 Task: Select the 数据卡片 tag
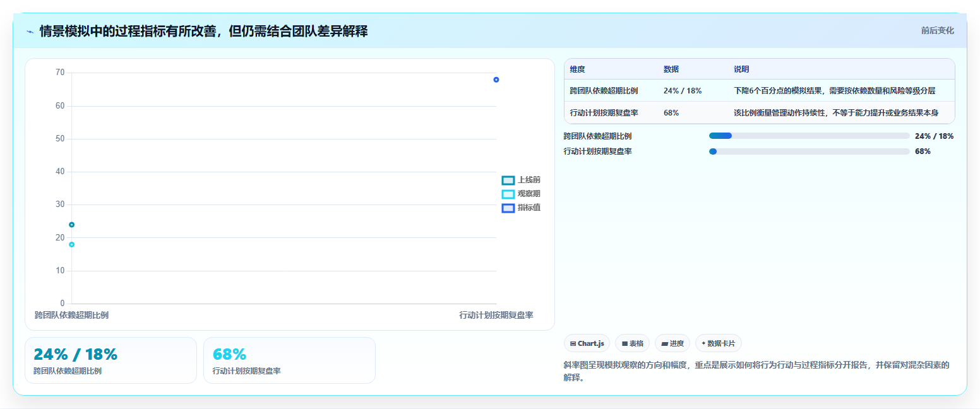718,343
